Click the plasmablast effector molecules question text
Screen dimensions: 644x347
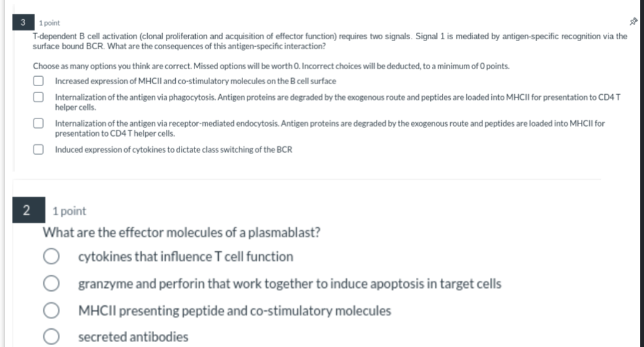(181, 232)
